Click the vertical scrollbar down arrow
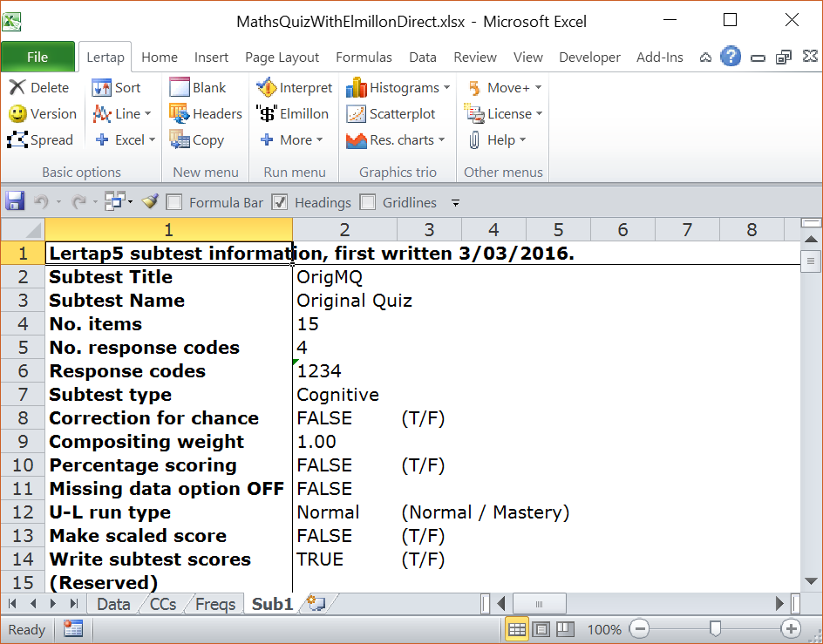 811,581
